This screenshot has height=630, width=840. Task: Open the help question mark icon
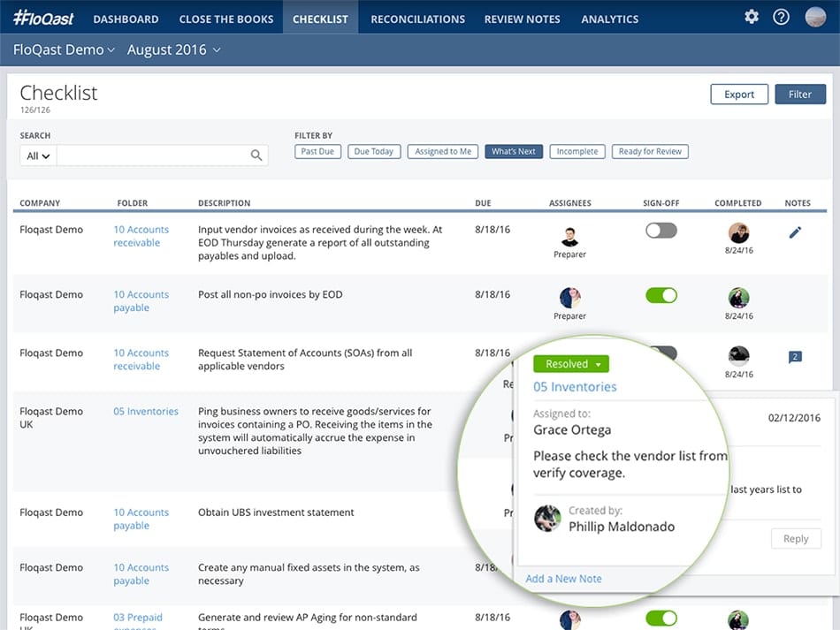781,17
